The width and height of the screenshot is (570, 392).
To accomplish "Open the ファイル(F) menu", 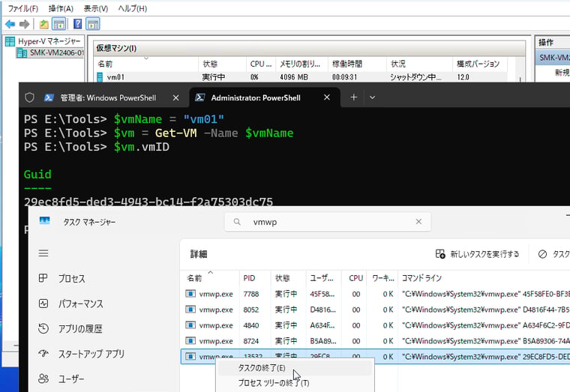I will [23, 8].
